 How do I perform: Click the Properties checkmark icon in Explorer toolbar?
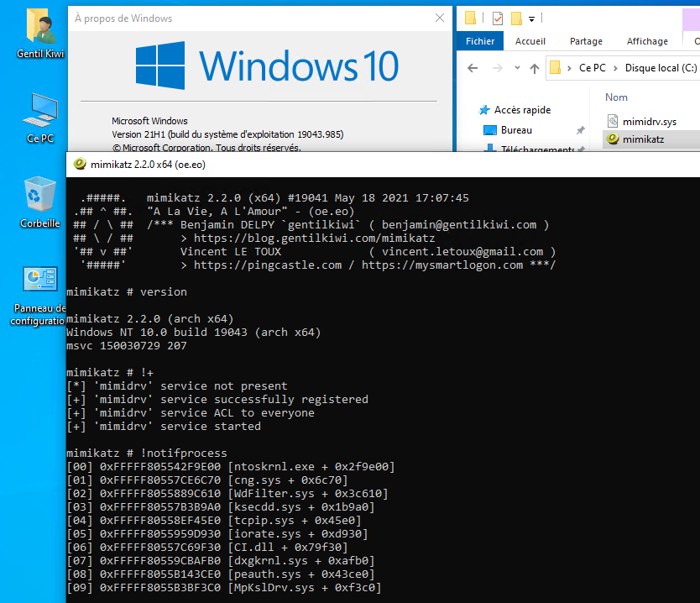[498, 18]
